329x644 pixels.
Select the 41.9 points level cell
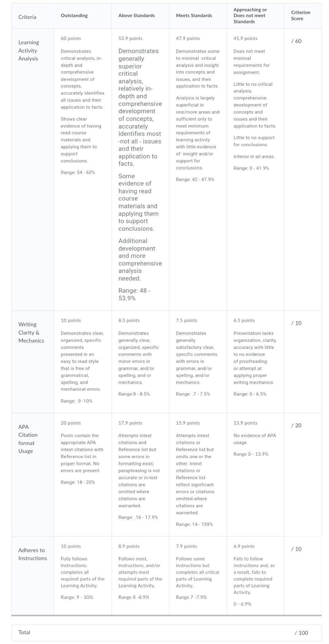coord(255,169)
